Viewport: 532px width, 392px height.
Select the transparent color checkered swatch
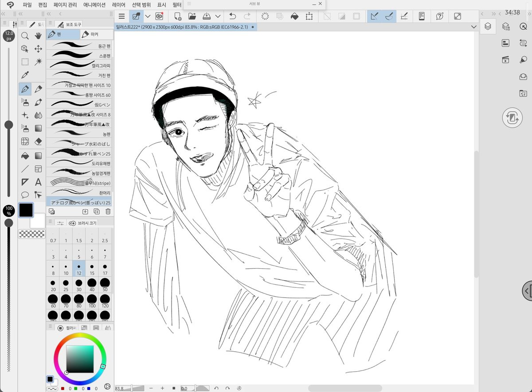(31, 234)
